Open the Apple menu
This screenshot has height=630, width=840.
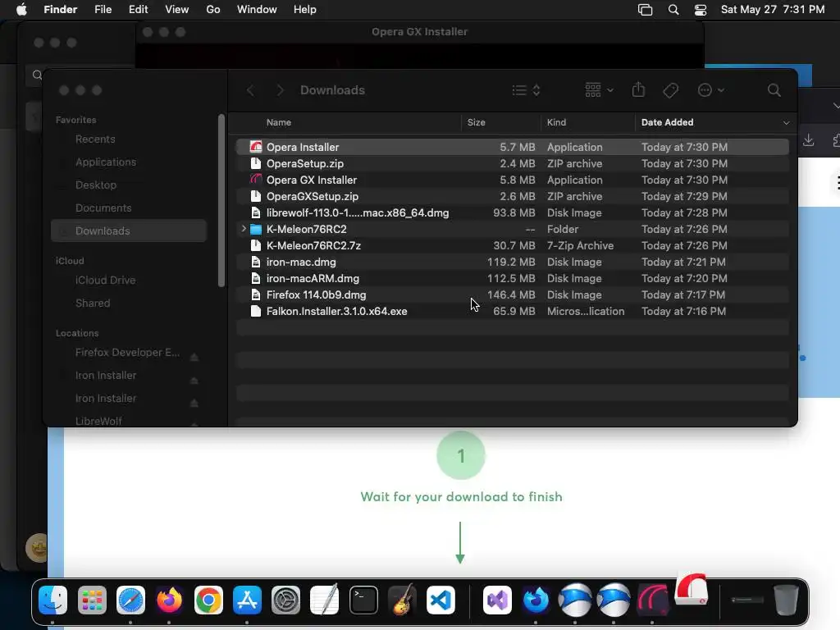(21, 10)
